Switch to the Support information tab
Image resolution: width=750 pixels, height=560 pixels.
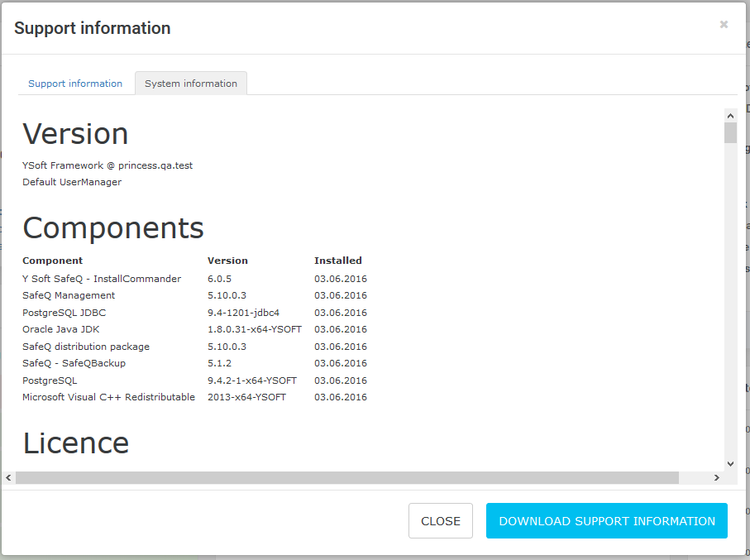(75, 84)
